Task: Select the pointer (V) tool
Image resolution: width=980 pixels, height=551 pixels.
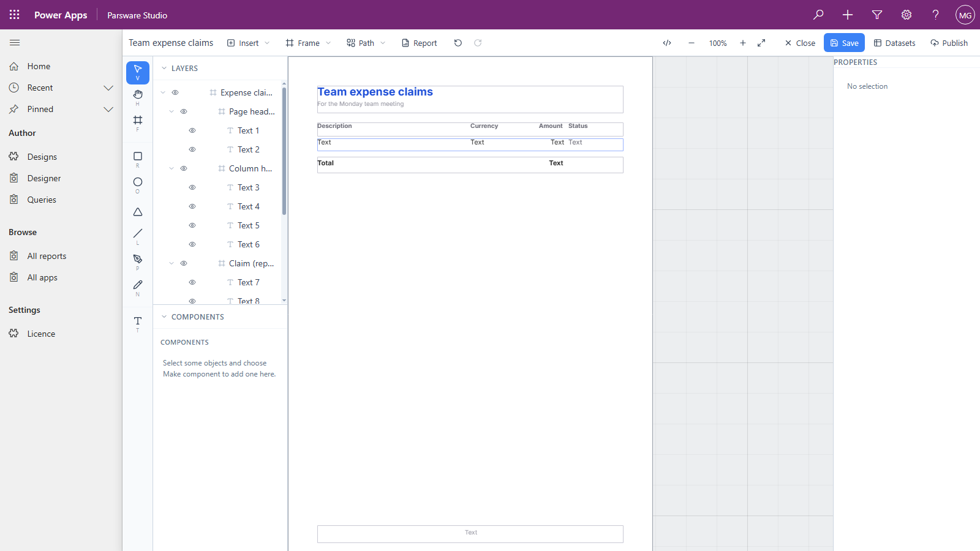Action: coord(138,73)
